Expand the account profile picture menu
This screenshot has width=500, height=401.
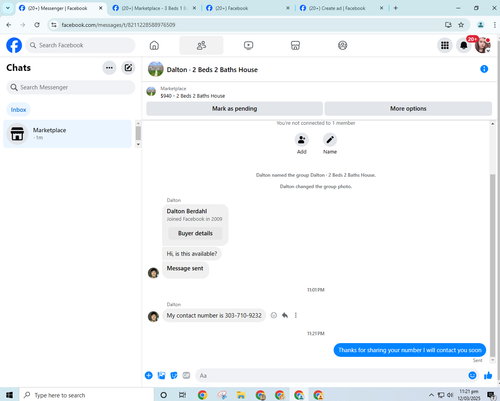click(x=482, y=45)
